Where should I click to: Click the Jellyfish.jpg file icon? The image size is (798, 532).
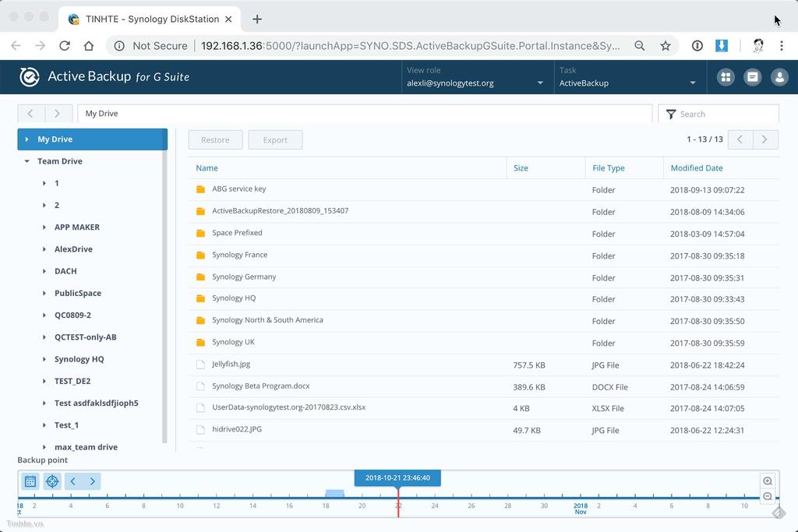pyautogui.click(x=200, y=365)
